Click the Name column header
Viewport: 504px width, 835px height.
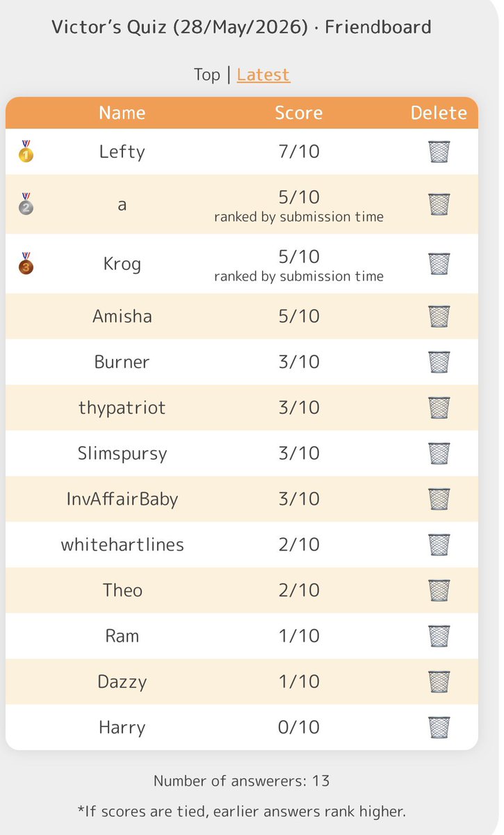coord(122,113)
